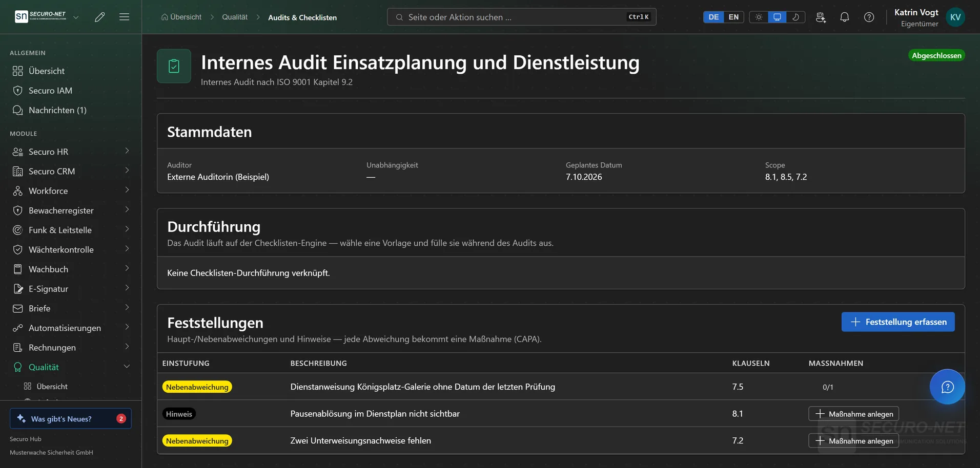Open notifications bell
The height and width of the screenshot is (468, 980).
click(x=845, y=17)
